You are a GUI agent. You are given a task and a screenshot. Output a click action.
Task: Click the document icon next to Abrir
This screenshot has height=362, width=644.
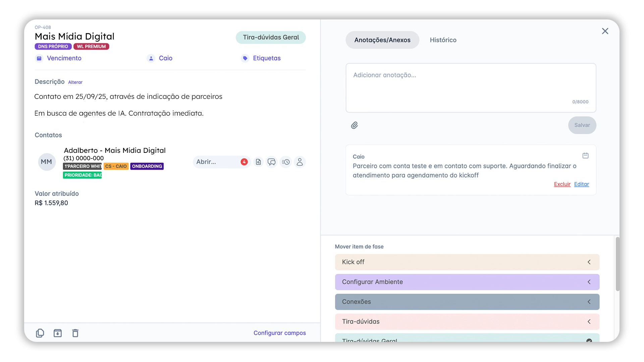(258, 162)
